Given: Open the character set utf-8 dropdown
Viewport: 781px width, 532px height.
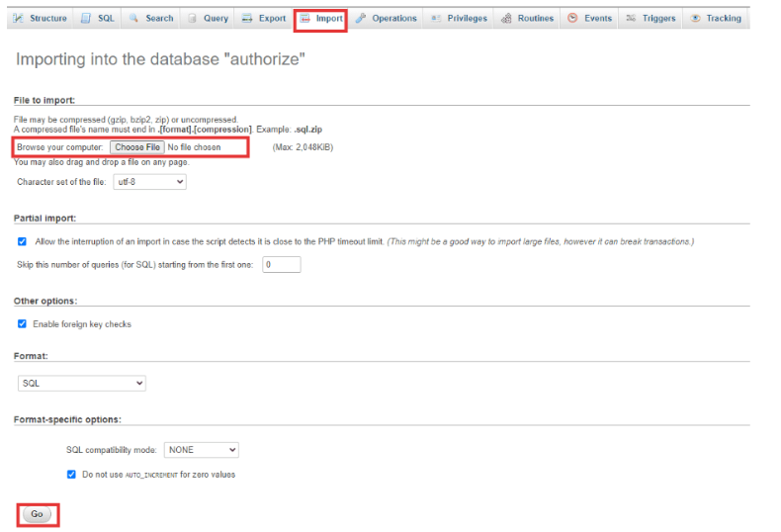Looking at the screenshot, I should (149, 182).
